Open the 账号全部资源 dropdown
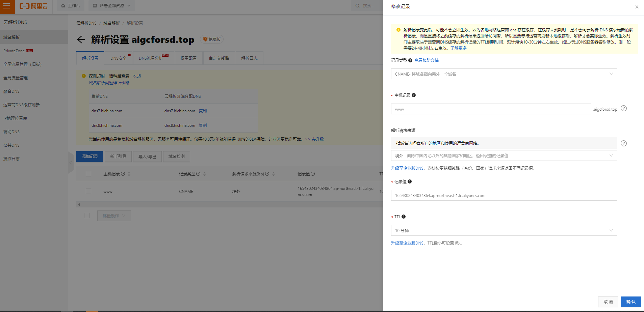The height and width of the screenshot is (312, 644). pos(111,6)
